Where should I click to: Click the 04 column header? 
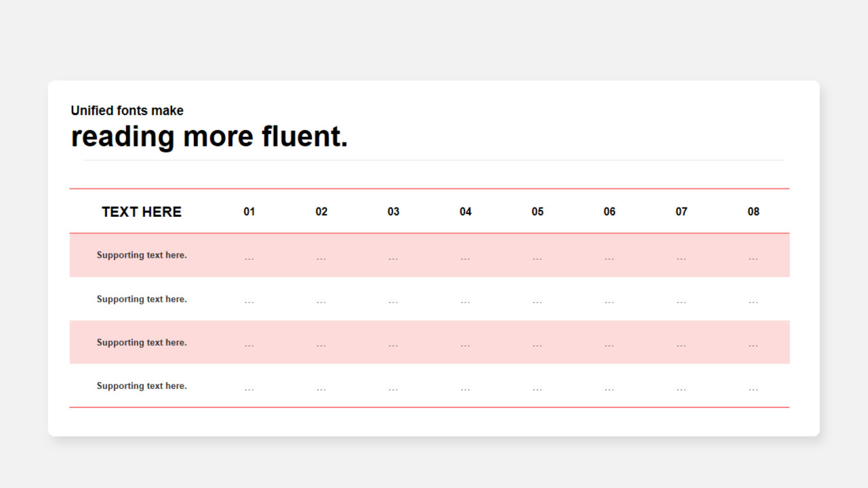pyautogui.click(x=465, y=211)
